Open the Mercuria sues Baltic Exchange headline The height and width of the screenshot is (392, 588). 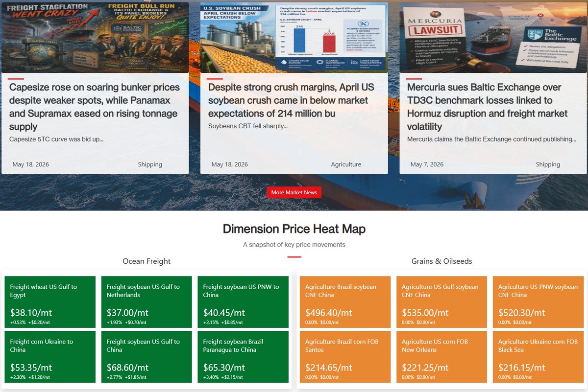coord(487,107)
